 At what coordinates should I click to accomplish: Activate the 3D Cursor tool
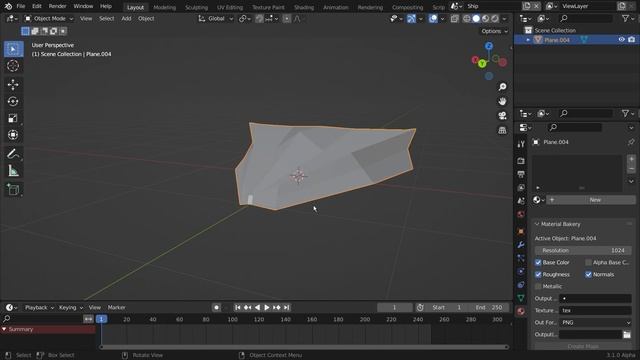(13, 65)
